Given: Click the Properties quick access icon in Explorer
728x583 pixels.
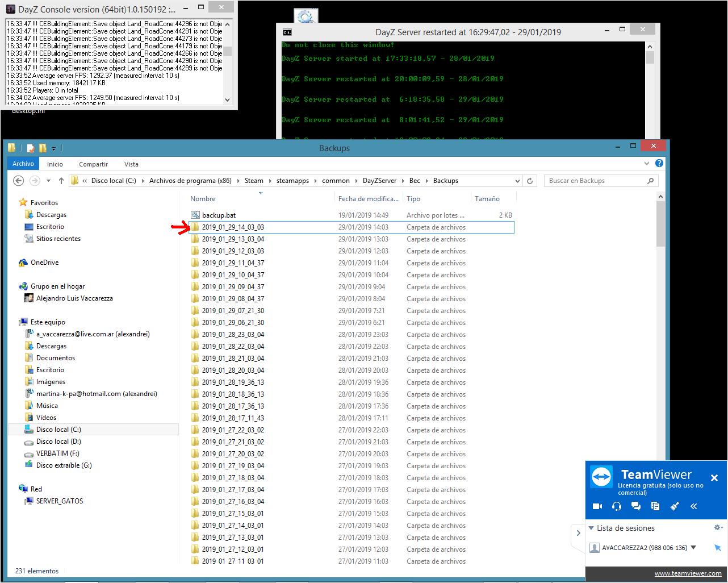Looking at the screenshot, I should point(31,148).
